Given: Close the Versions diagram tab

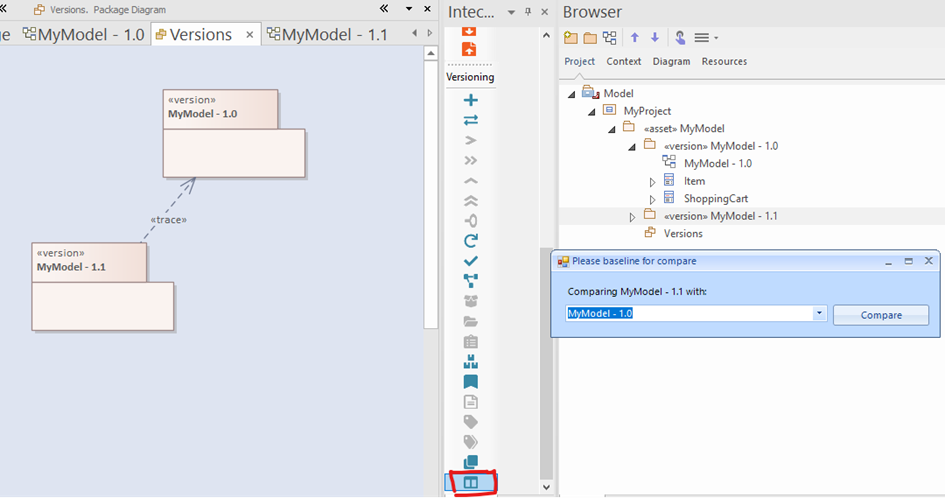Looking at the screenshot, I should point(250,35).
